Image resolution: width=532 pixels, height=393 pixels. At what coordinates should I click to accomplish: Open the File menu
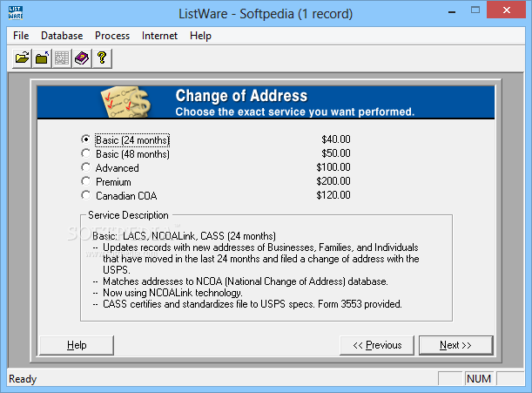[x=21, y=36]
